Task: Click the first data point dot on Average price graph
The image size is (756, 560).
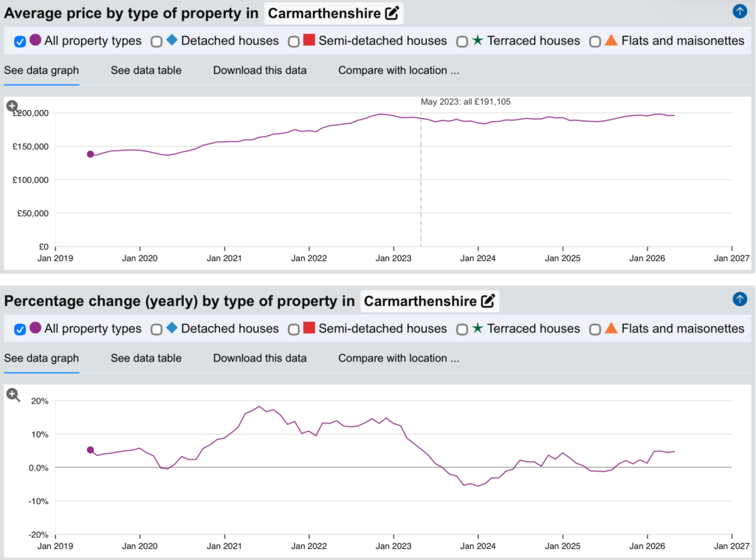Action: pos(90,154)
